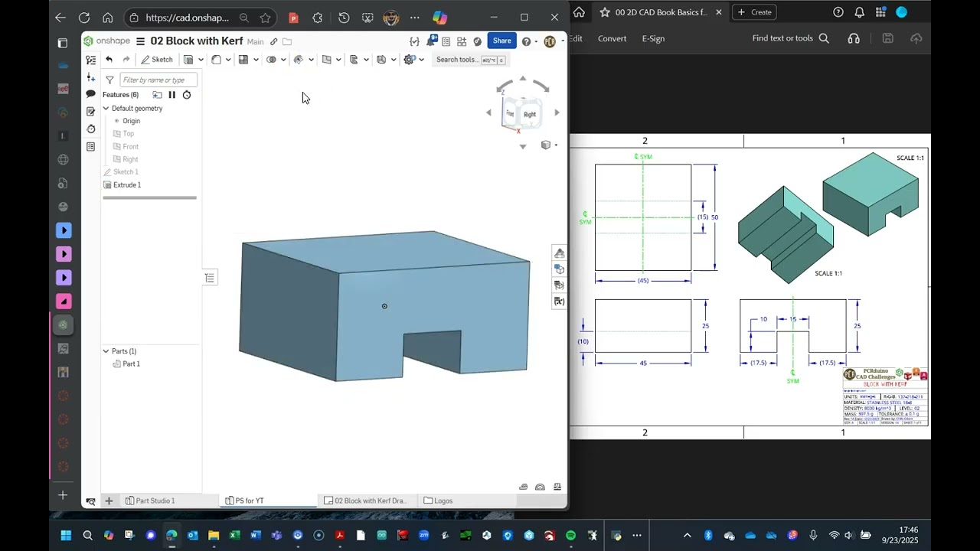Go to Acrobat home icon
Image resolution: width=980 pixels, height=551 pixels.
[580, 12]
